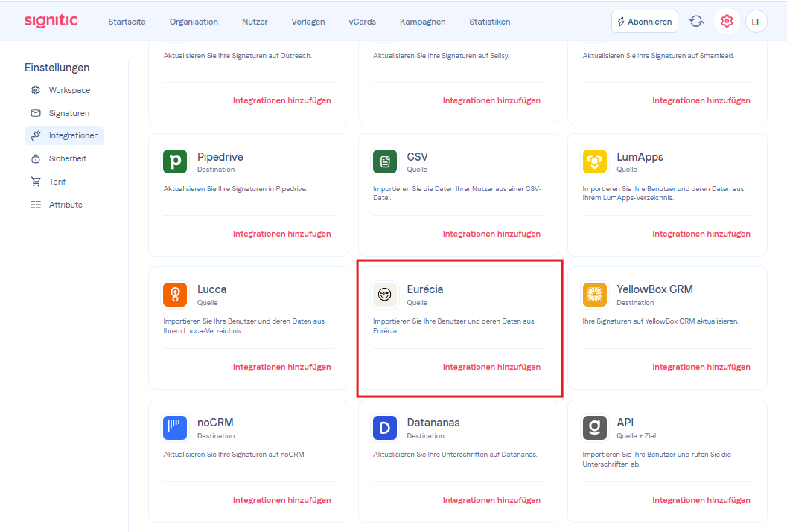Click the Lucca logo icon
787x532 pixels.
[175, 295]
